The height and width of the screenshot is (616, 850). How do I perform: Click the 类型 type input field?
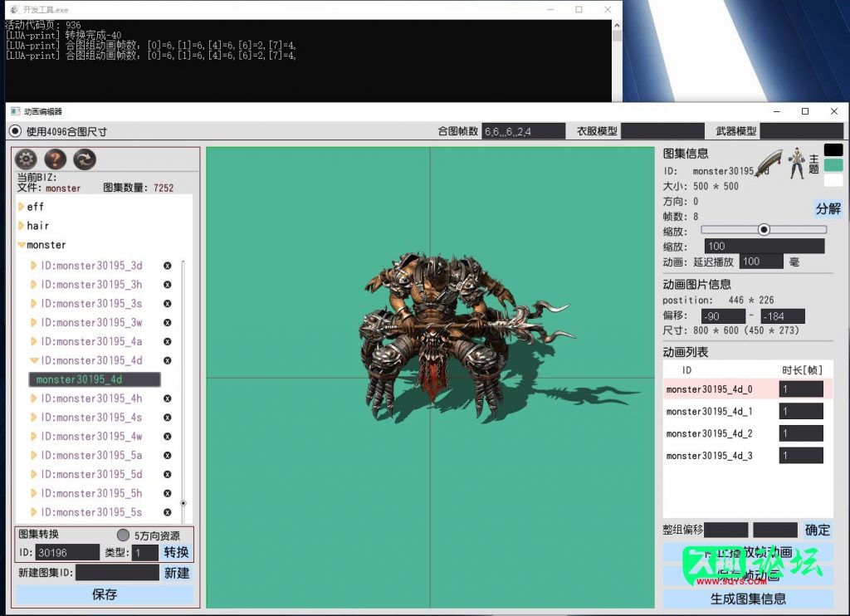(144, 553)
